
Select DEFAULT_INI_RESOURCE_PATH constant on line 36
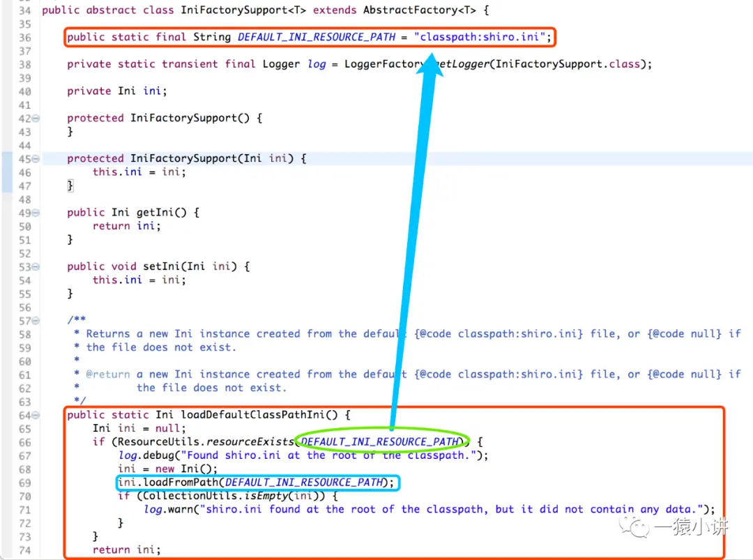317,37
